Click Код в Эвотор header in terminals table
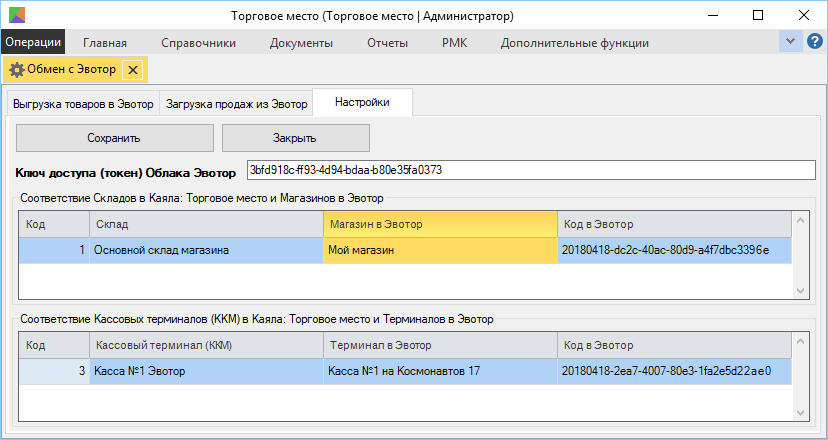 674,345
